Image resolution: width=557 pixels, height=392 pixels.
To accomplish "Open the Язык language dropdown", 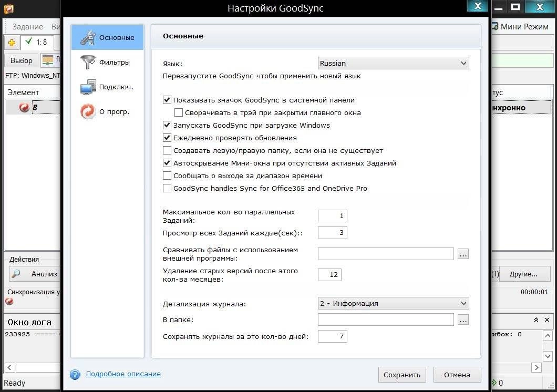I will click(393, 63).
